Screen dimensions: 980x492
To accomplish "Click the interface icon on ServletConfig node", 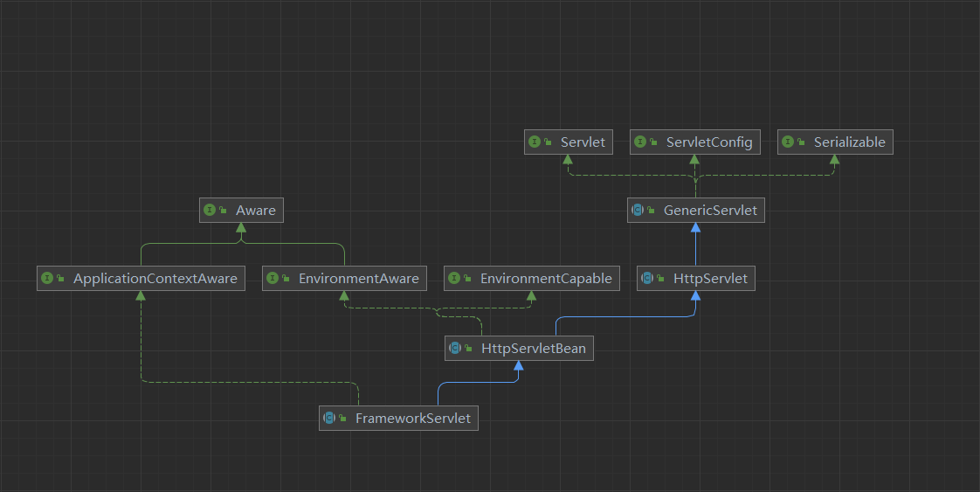I will (x=639, y=142).
